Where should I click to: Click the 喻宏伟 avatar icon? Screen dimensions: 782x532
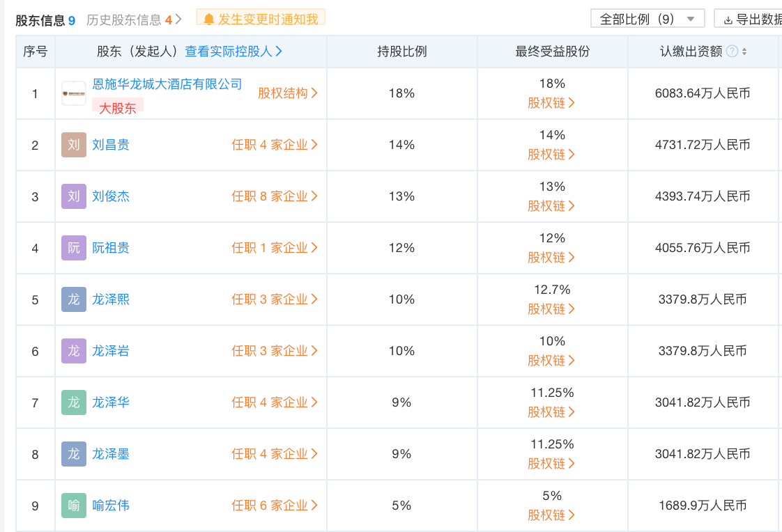[x=74, y=506]
